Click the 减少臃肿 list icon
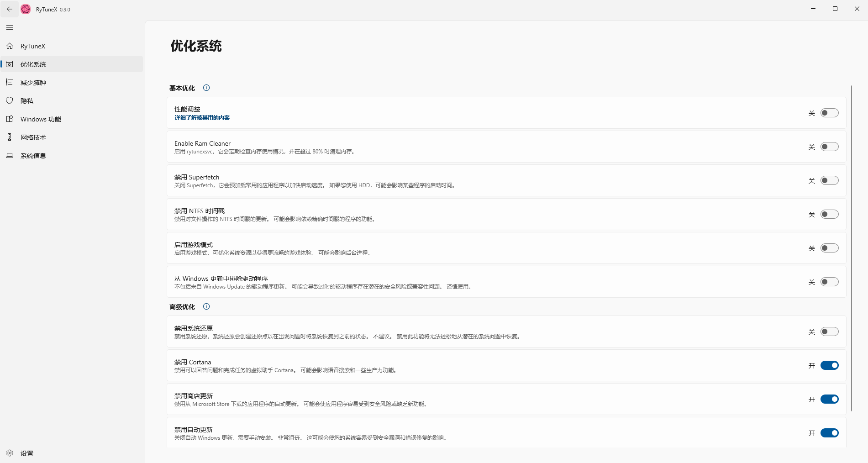The height and width of the screenshot is (463, 868). click(10, 82)
